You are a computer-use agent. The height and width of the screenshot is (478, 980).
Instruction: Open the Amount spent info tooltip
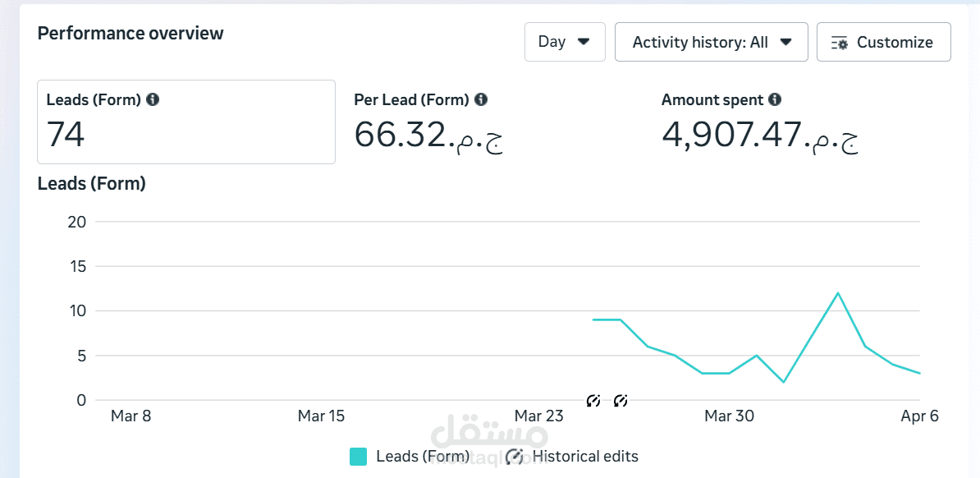(x=774, y=99)
